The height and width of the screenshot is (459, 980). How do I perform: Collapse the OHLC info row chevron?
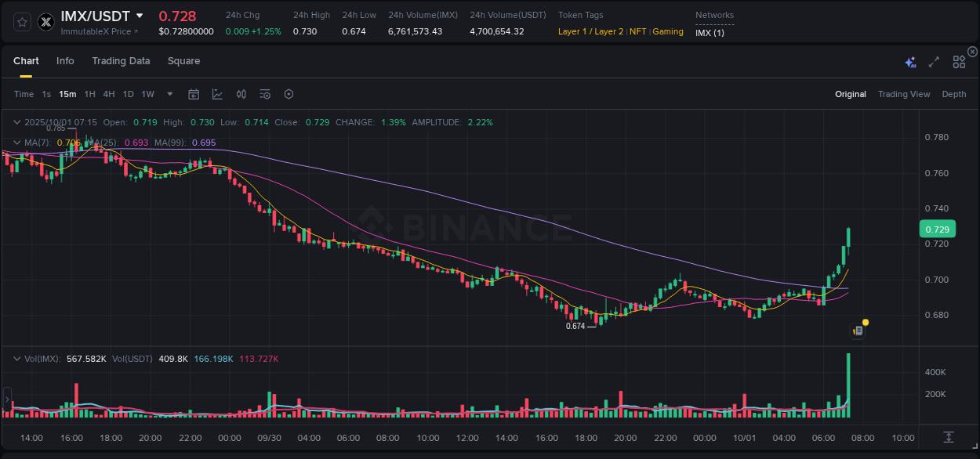tap(17, 122)
